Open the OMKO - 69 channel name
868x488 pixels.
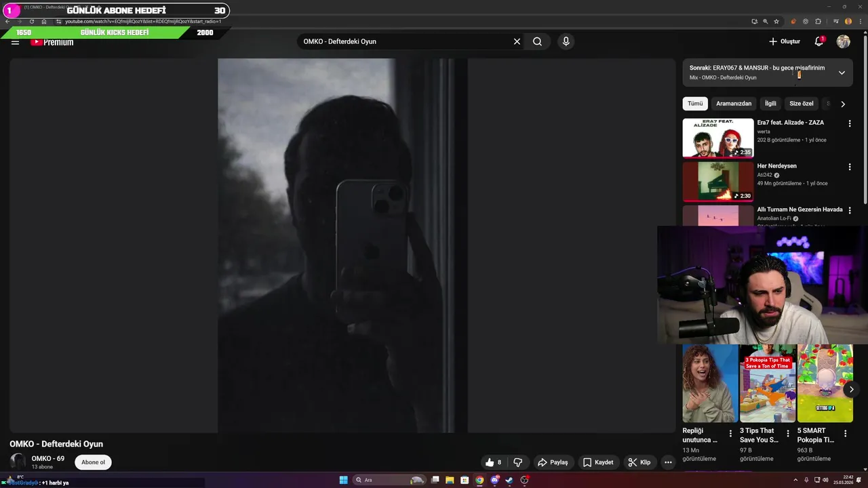(48, 458)
